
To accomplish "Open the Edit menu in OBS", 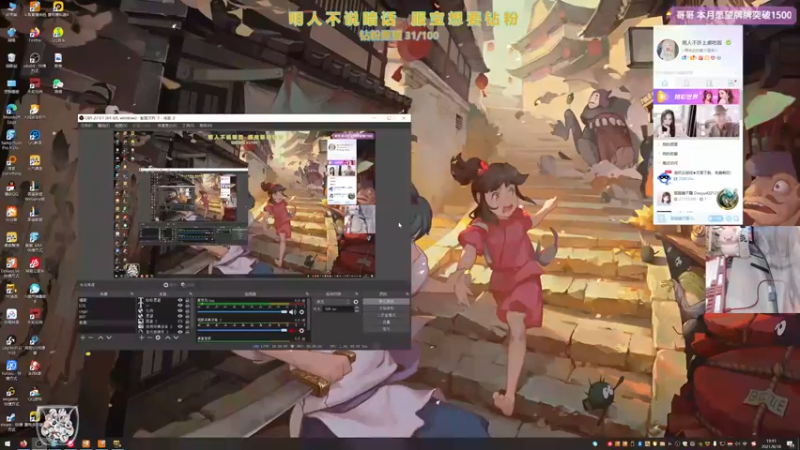I will click(x=104, y=126).
